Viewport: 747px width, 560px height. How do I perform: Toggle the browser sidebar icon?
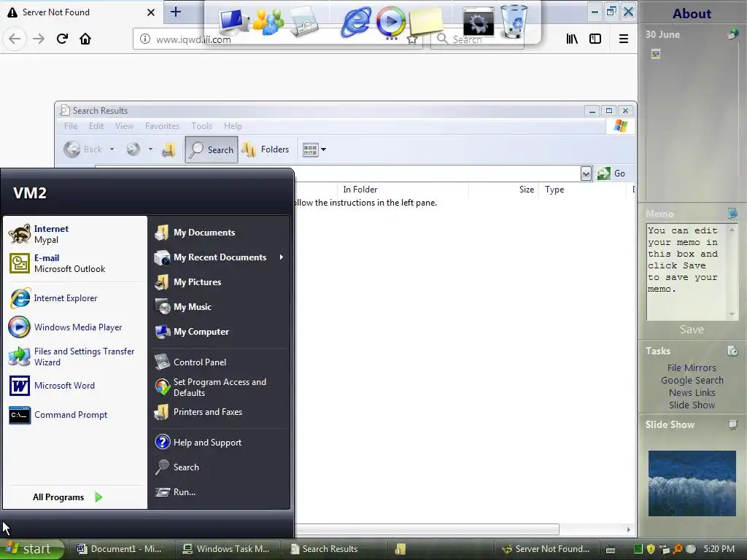pos(595,39)
